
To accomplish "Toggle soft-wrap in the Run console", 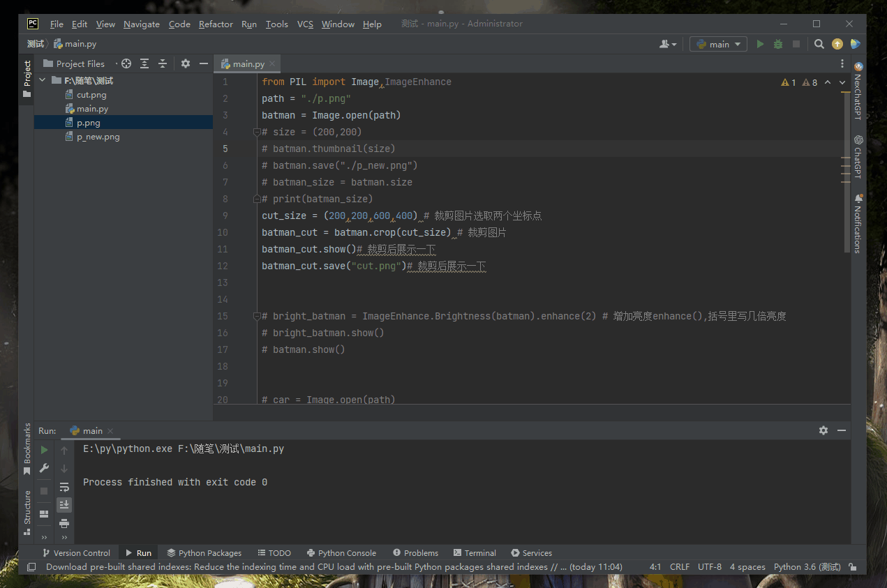I will point(64,486).
